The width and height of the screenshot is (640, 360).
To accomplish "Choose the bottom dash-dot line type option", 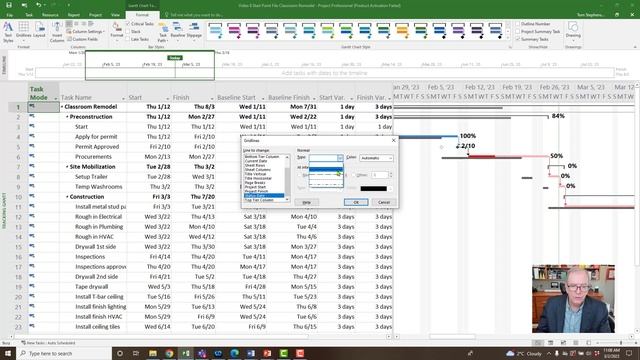I will pos(326,184).
